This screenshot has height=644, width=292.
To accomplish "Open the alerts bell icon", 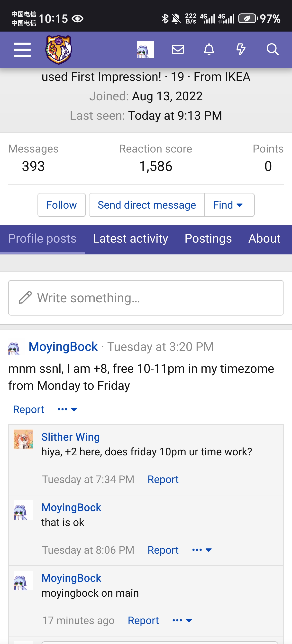I will pyautogui.click(x=209, y=50).
